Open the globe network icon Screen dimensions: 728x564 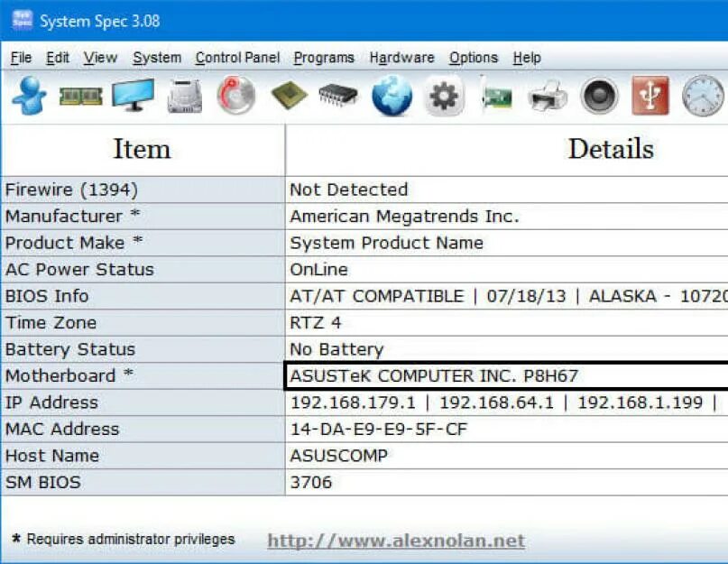pyautogui.click(x=392, y=96)
